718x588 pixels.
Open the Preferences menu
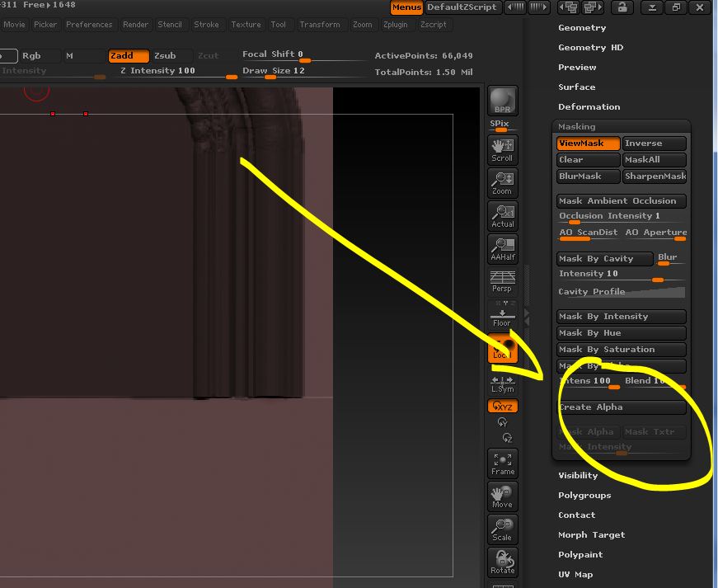tap(89, 25)
